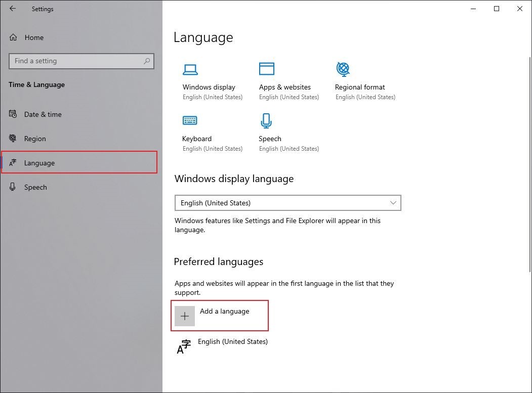This screenshot has width=532, height=393.
Task: Click the Keyboard tile icon
Action: click(190, 120)
